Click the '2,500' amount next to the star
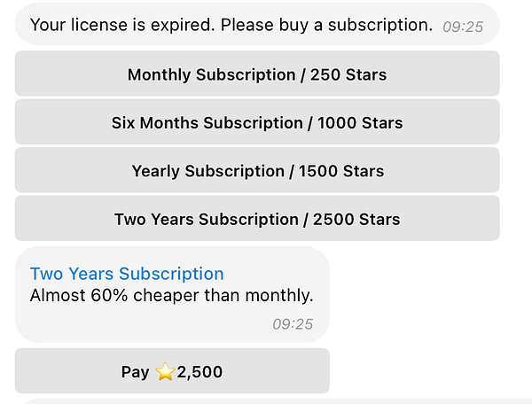The image size is (532, 404). tap(199, 372)
